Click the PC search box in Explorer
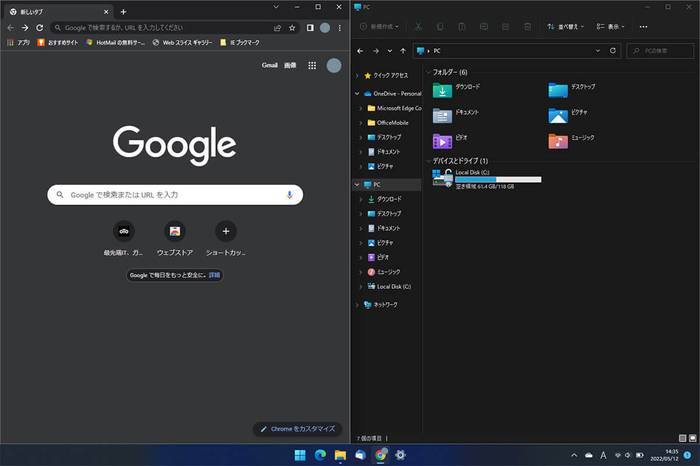The height and width of the screenshot is (466, 700). click(661, 51)
